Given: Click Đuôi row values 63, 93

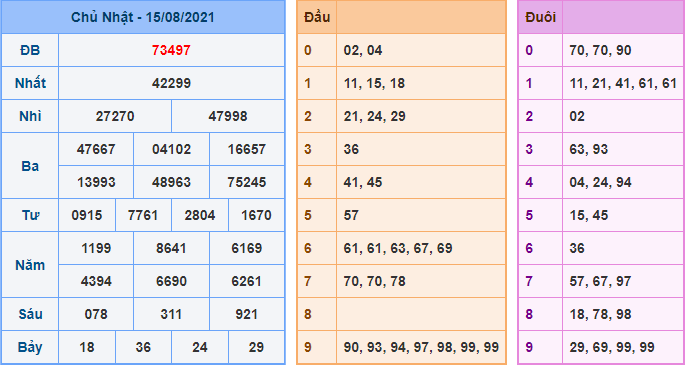Looking at the screenshot, I should 588,149.
